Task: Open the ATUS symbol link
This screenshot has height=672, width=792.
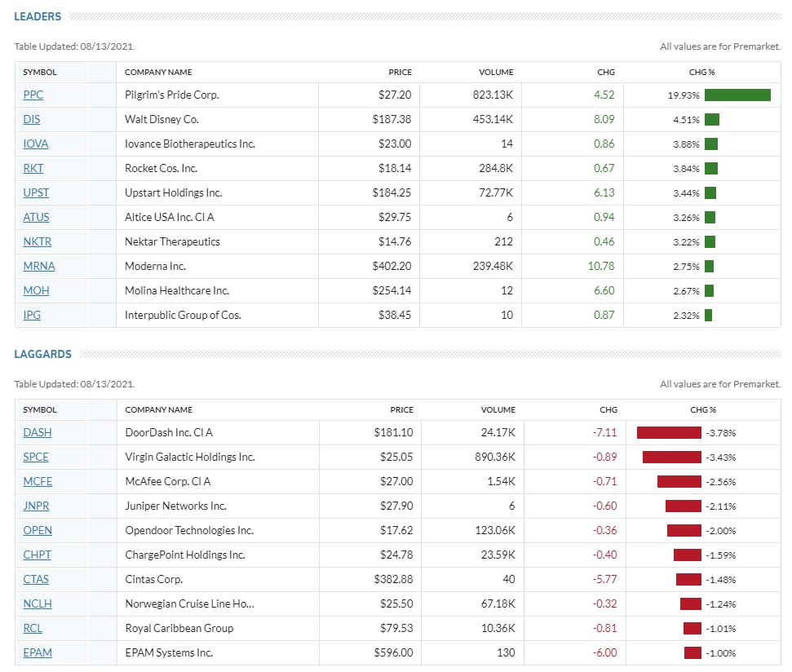Action: click(37, 217)
